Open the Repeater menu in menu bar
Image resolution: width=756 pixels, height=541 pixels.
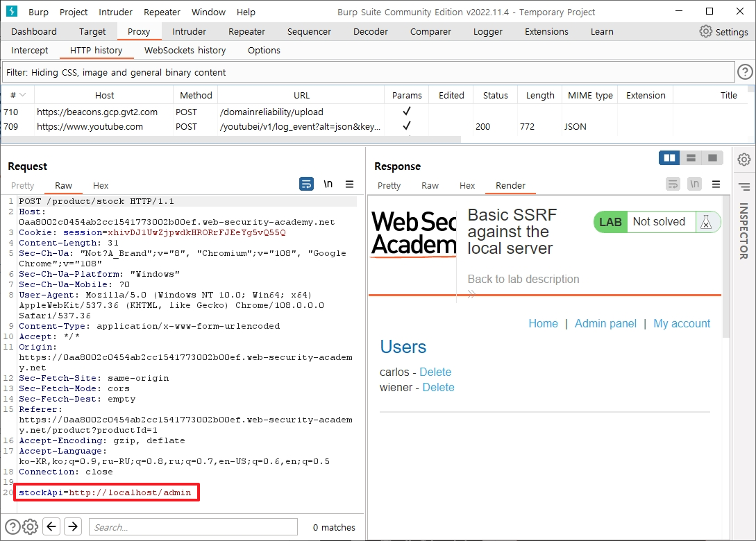tap(162, 12)
